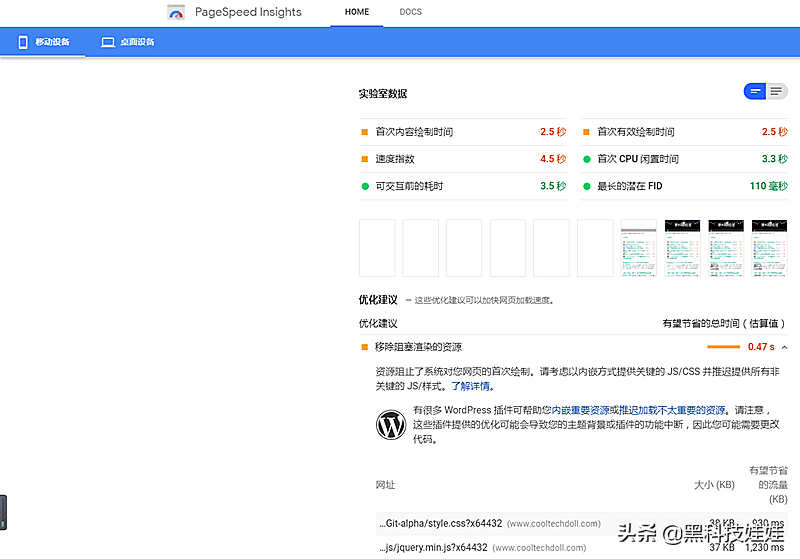Image resolution: width=800 pixels, height=559 pixels.
Task: Click the 首次 CPU 闲置时间 metric
Action: pyautogui.click(x=684, y=159)
